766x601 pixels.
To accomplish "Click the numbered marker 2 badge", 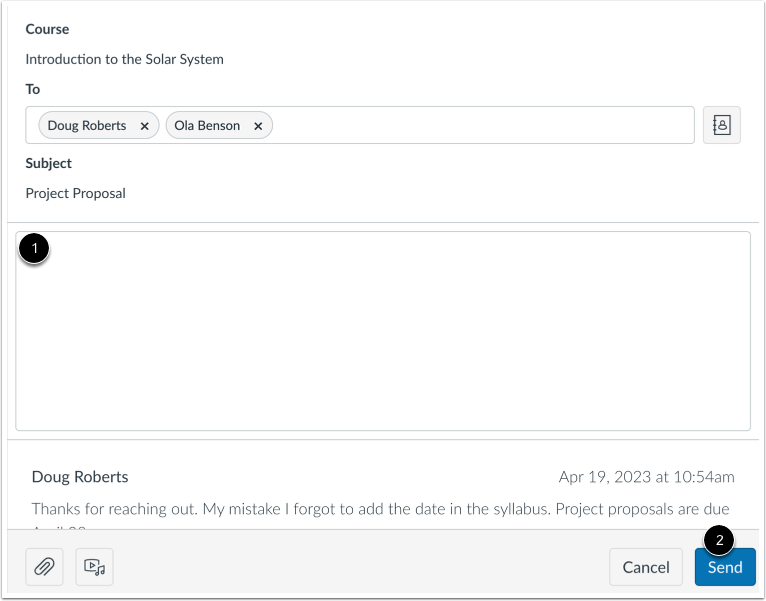I will tap(721, 540).
